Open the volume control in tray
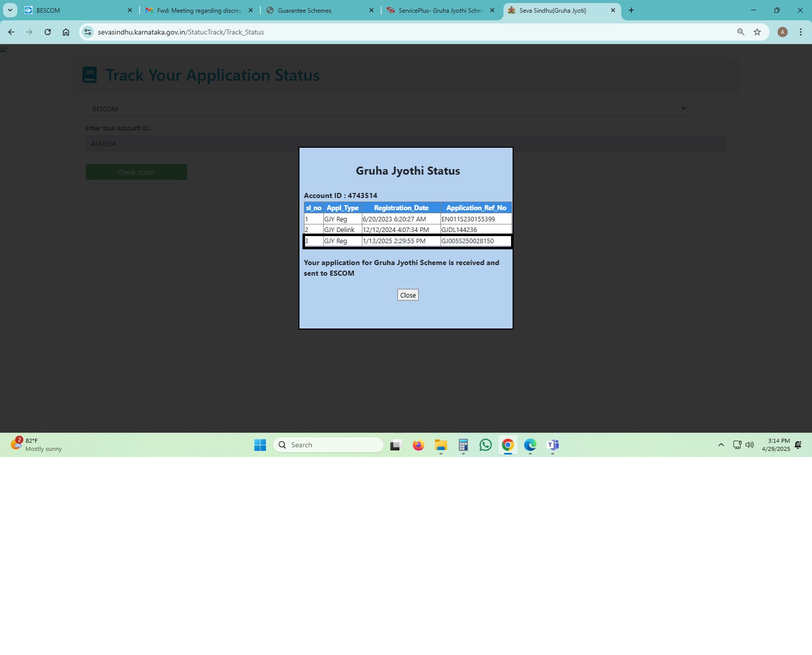Screen dimensions: 812x655 (750, 445)
